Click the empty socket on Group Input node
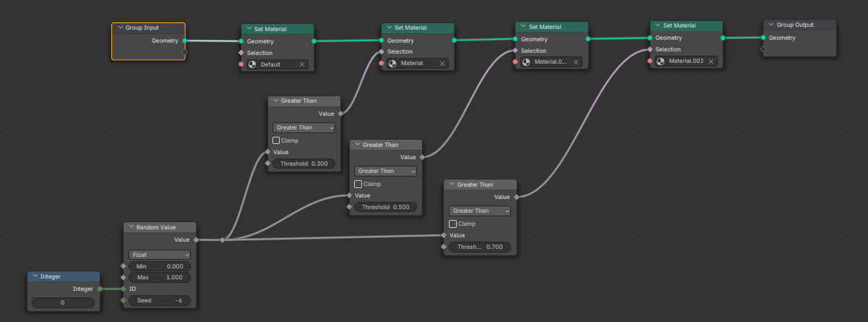The height and width of the screenshot is (322, 868). tap(185, 51)
